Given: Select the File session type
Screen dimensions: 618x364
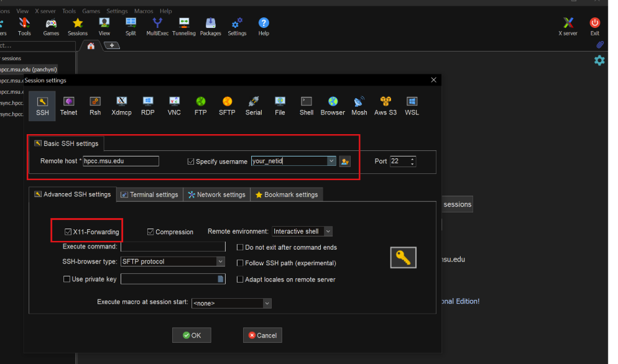Looking at the screenshot, I should pos(280,106).
